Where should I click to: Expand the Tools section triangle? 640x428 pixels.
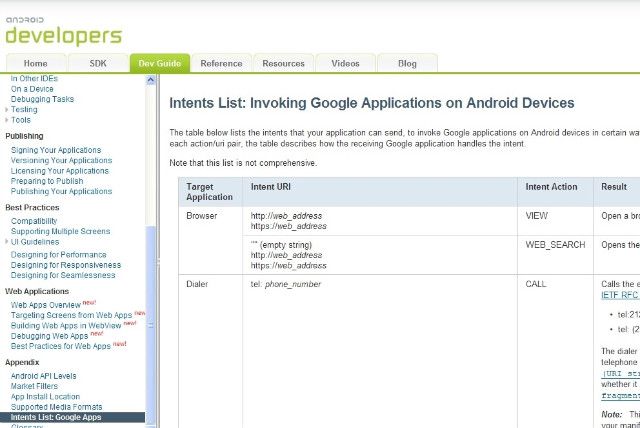point(7,120)
